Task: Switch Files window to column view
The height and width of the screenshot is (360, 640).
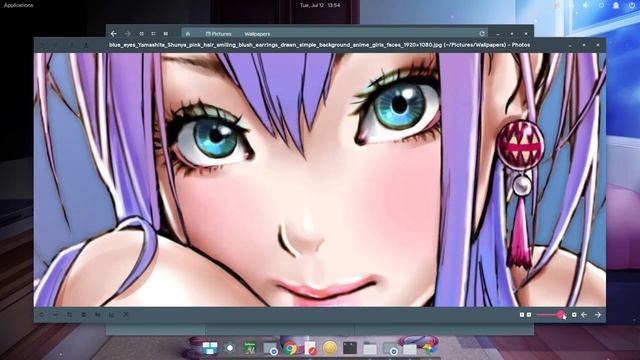Action: 166,34
